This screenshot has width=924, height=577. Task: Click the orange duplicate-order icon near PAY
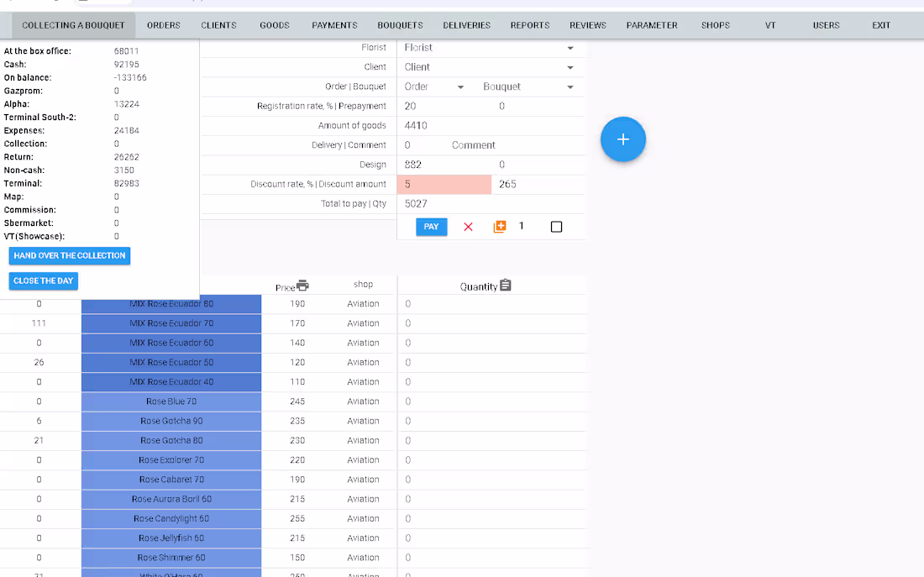coord(500,226)
